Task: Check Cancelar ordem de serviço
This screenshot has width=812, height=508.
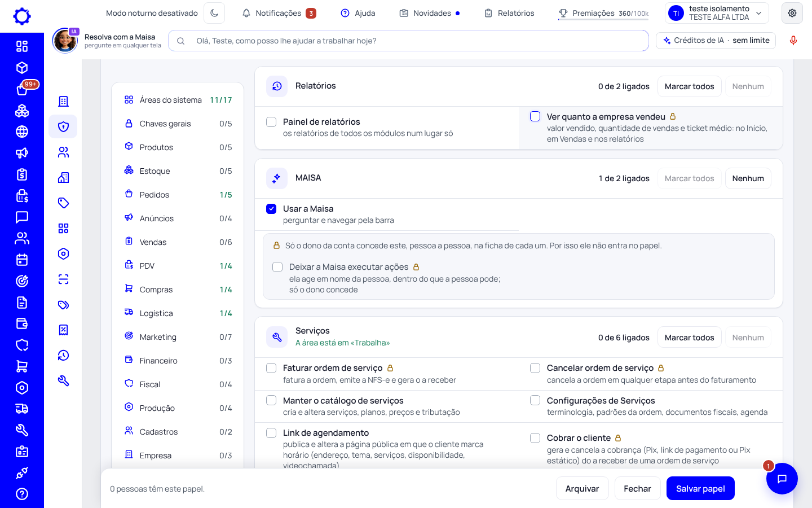Action: coord(535,368)
